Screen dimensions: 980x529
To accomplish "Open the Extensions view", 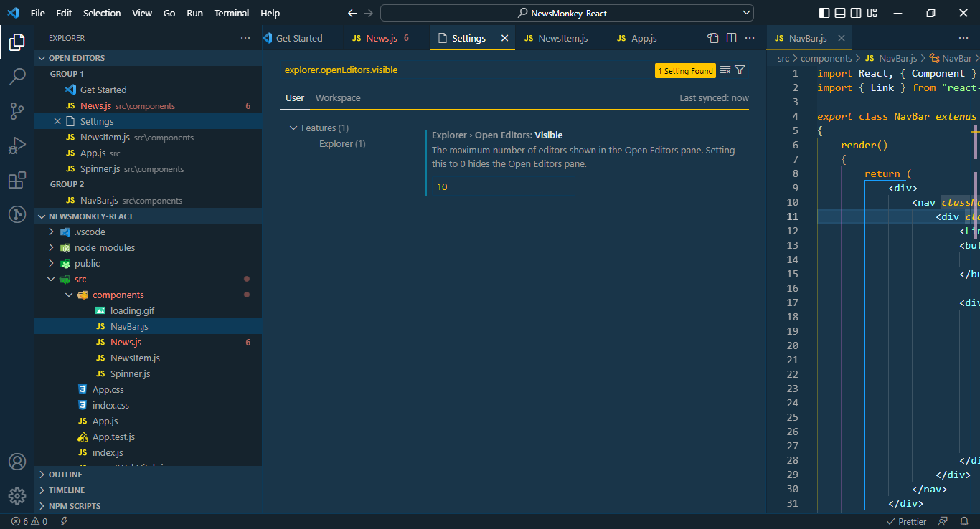I will point(17,180).
